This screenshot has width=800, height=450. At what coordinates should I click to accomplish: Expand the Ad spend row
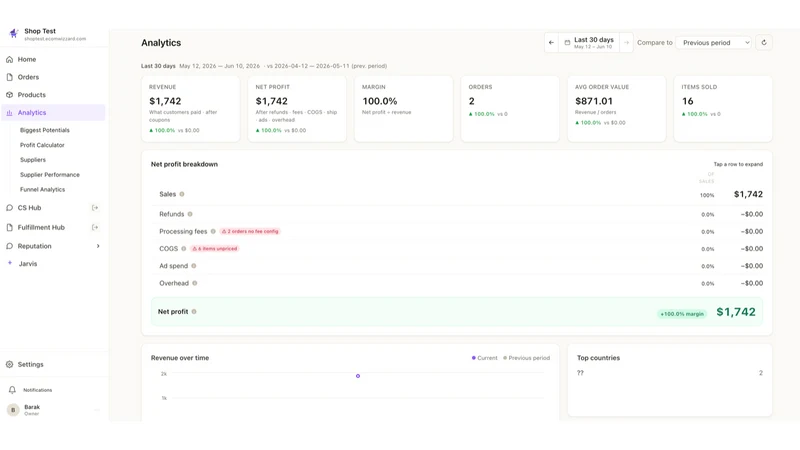[457, 266]
